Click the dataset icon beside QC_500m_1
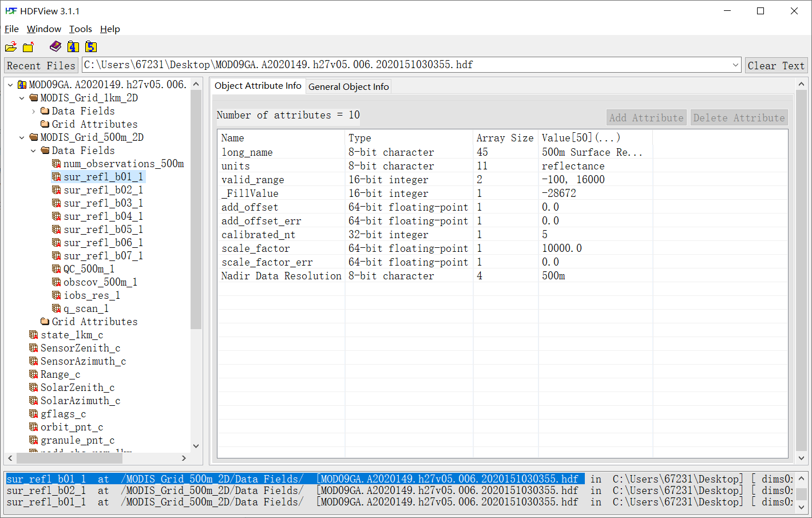The height and width of the screenshot is (518, 812). click(57, 269)
